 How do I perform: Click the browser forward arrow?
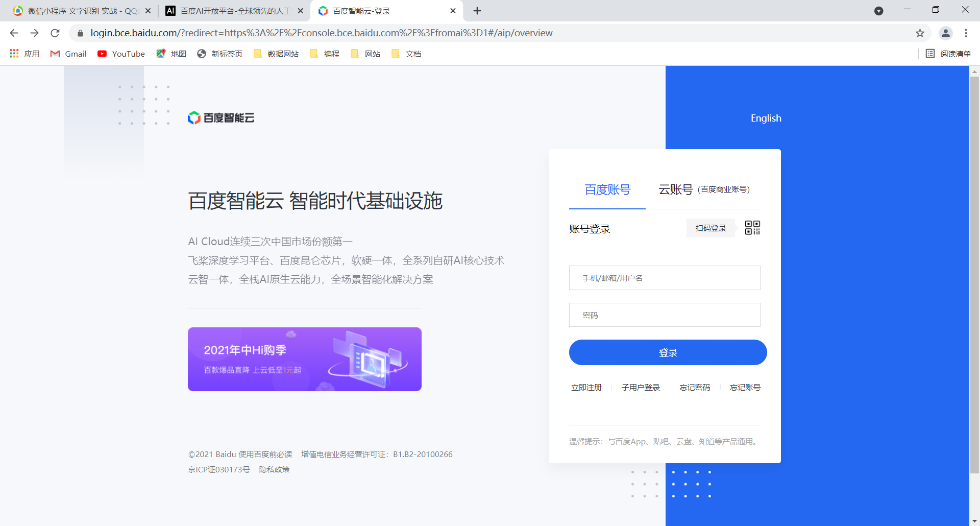34,33
